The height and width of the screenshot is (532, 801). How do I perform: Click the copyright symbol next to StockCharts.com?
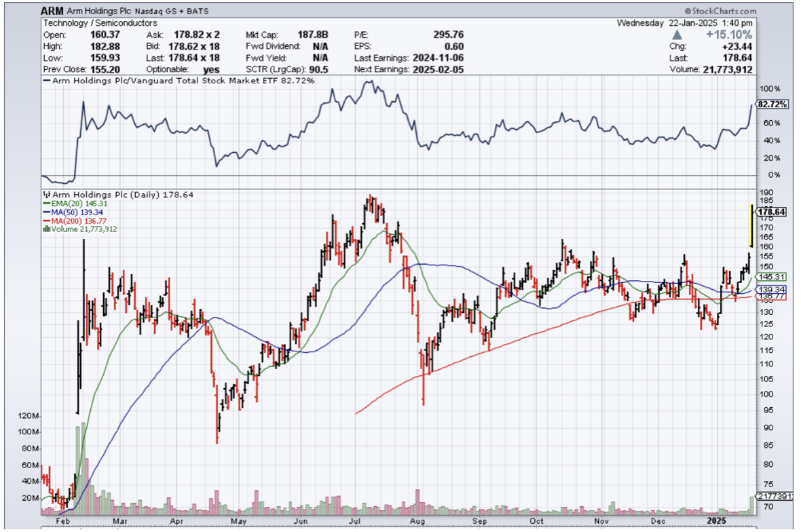click(x=687, y=12)
